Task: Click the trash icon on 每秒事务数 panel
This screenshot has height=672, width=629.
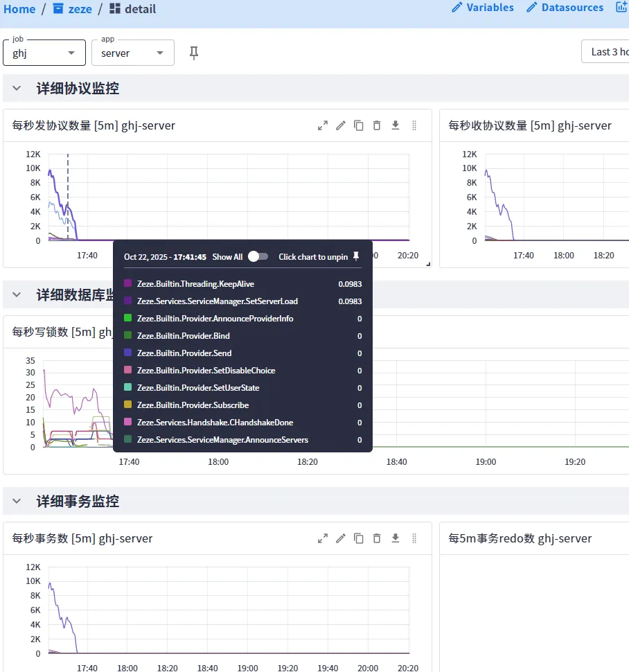Action: point(377,538)
